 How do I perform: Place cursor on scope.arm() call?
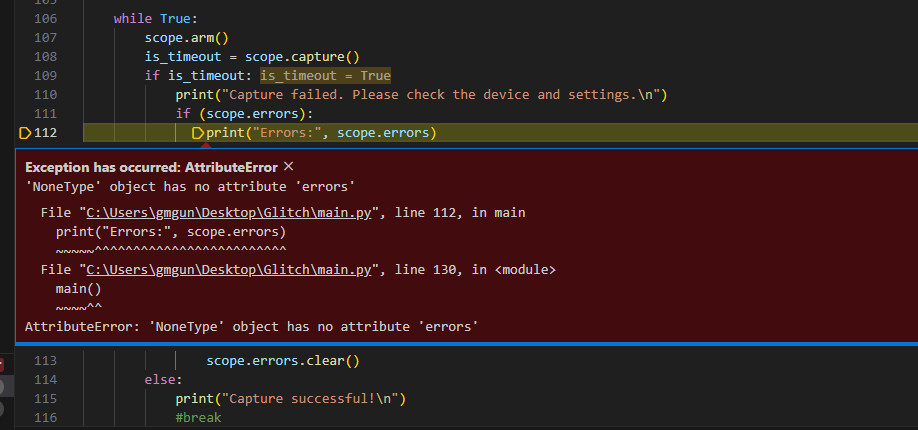click(186, 37)
